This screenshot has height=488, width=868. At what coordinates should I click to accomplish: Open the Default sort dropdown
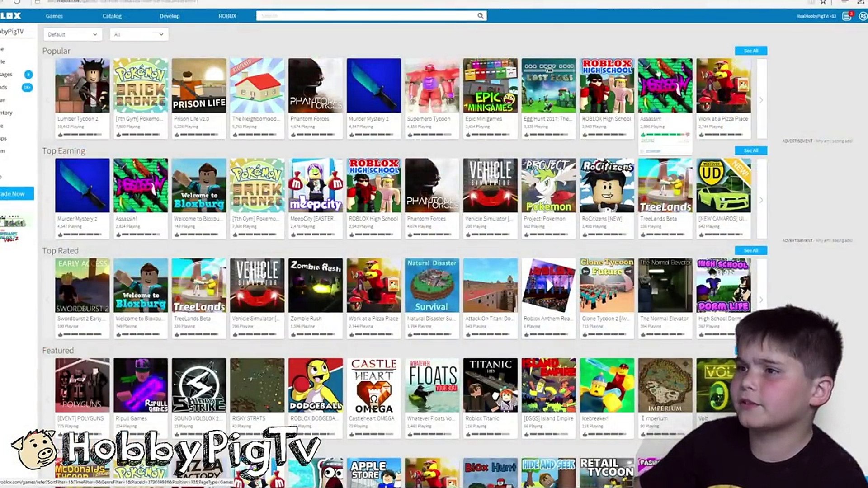click(x=72, y=34)
